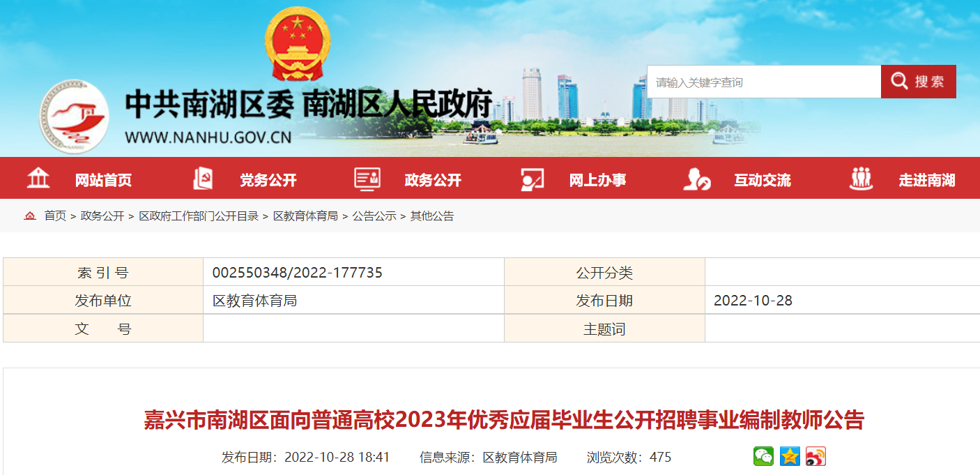Click the site title 中共南湖区委 南湖区人民政府

click(x=309, y=105)
